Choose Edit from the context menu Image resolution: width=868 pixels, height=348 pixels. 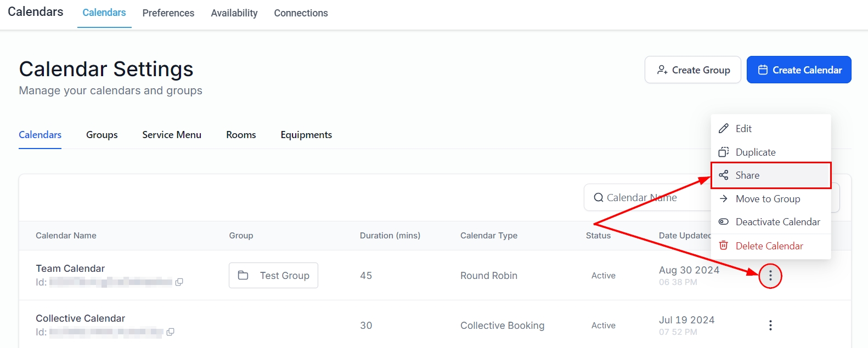click(x=743, y=129)
